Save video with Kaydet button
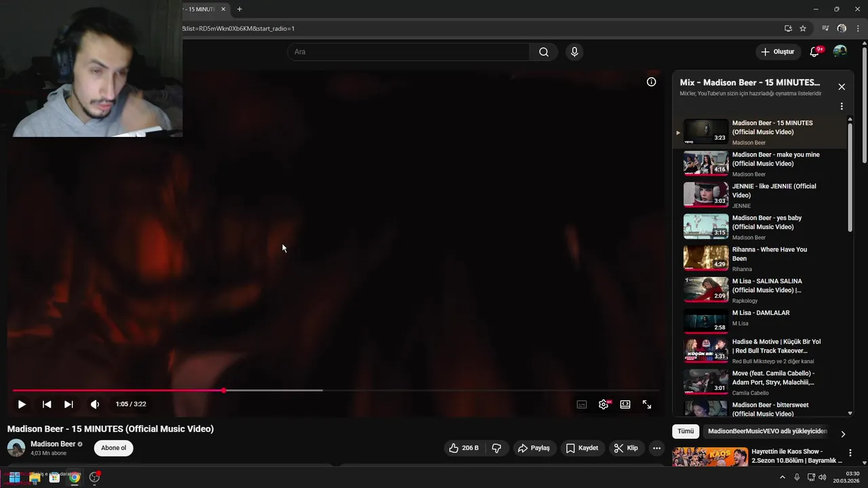Viewport: 868px width, 488px height. pyautogui.click(x=582, y=448)
